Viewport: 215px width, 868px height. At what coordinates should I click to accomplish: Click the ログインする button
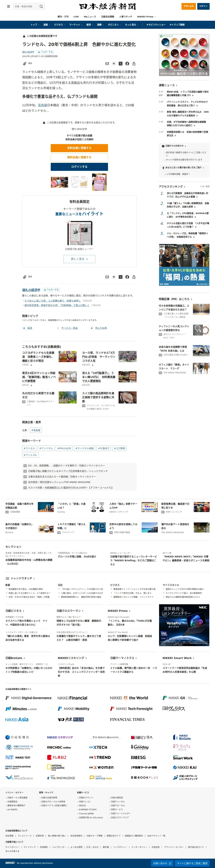point(79,167)
